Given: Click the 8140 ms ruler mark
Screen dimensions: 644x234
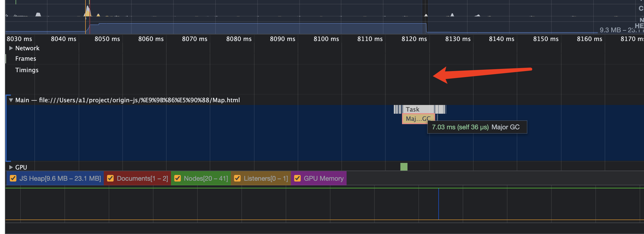Looking at the screenshot, I should (x=502, y=39).
